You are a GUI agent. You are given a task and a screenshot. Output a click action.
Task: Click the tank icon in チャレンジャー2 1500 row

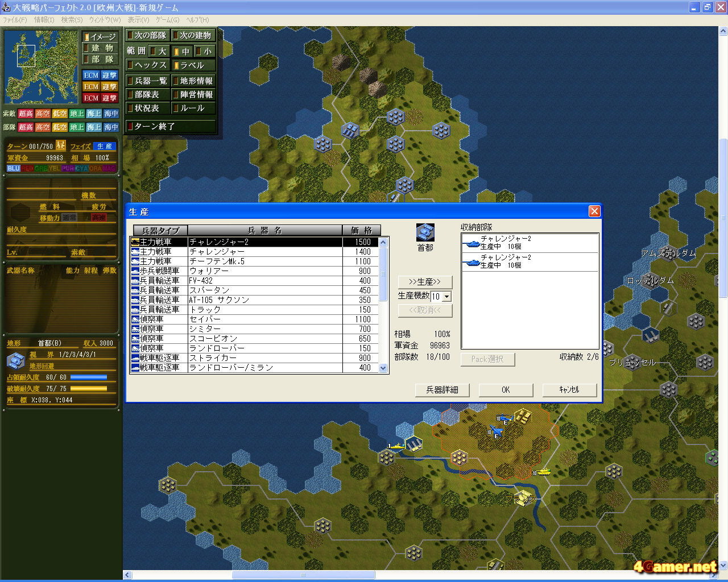[135, 242]
